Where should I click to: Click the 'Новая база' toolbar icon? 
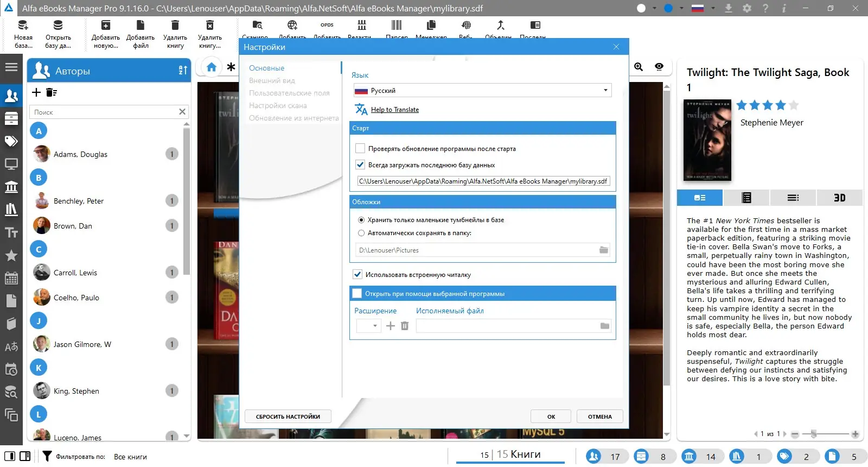point(23,34)
